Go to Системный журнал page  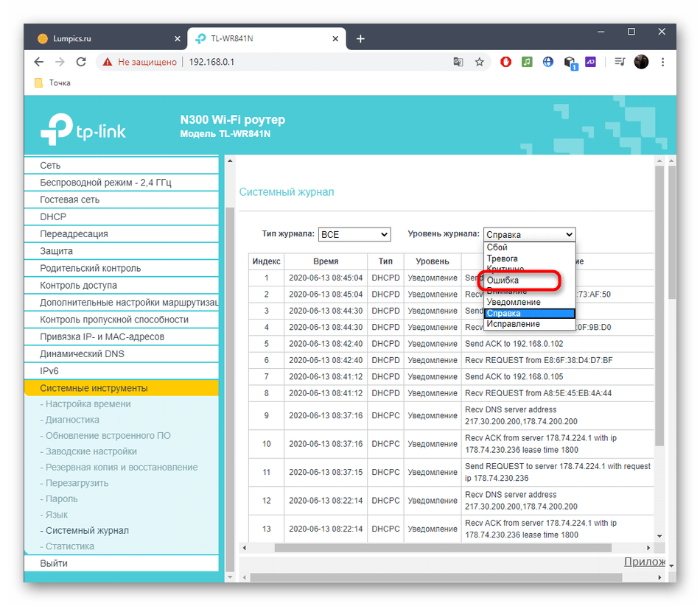(x=85, y=531)
